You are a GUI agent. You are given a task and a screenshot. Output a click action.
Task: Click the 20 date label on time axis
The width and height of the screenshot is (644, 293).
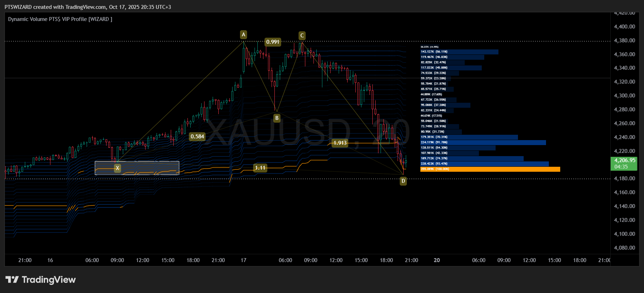[437, 260]
